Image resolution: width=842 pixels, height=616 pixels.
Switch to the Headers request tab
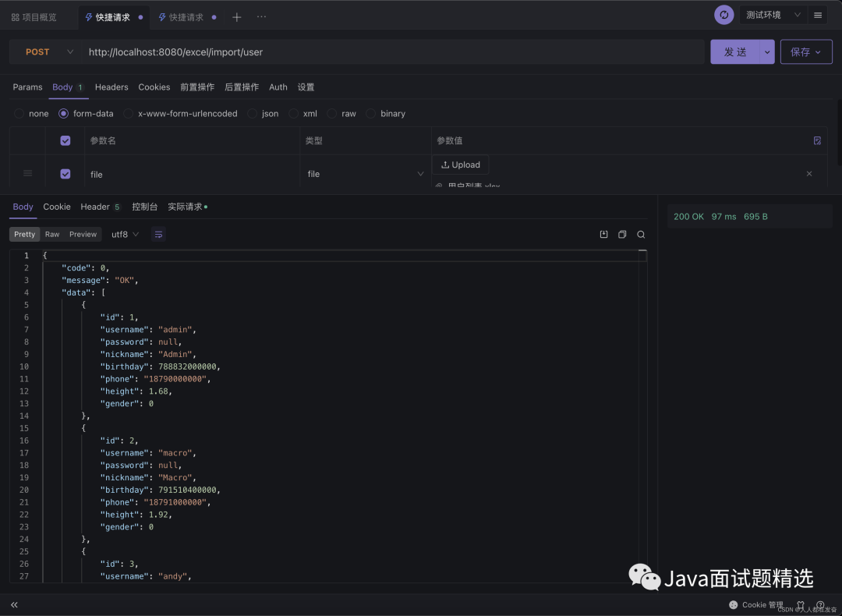point(111,87)
